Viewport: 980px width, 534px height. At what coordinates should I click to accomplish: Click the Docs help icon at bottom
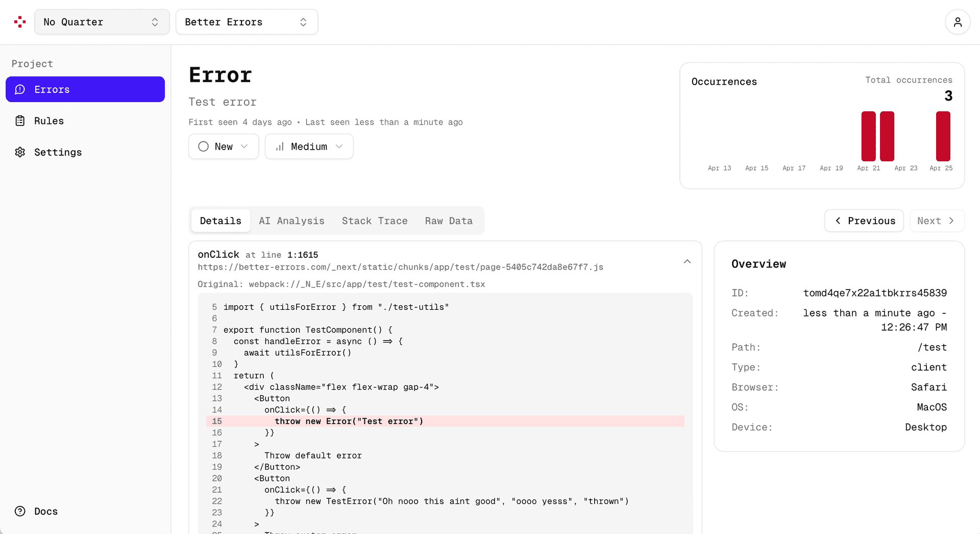(20, 511)
